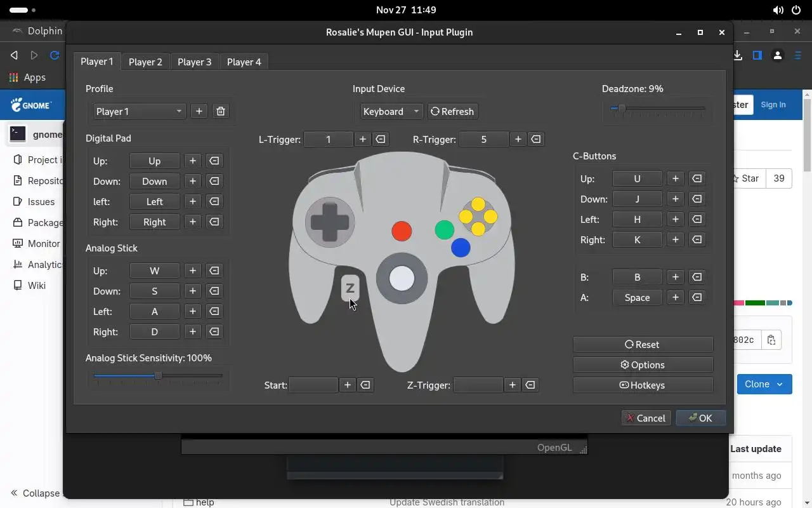The image size is (812, 508).
Task: Delete profile using trash icon
Action: (x=221, y=111)
